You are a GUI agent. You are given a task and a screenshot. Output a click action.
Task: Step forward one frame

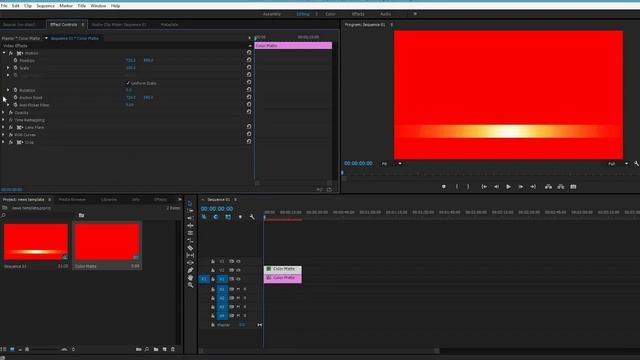tap(520, 187)
